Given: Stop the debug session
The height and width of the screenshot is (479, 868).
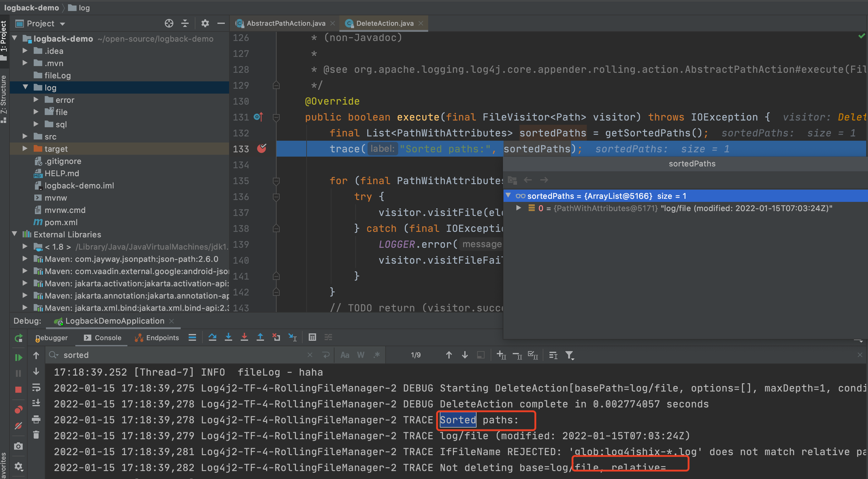Looking at the screenshot, I should 18,390.
